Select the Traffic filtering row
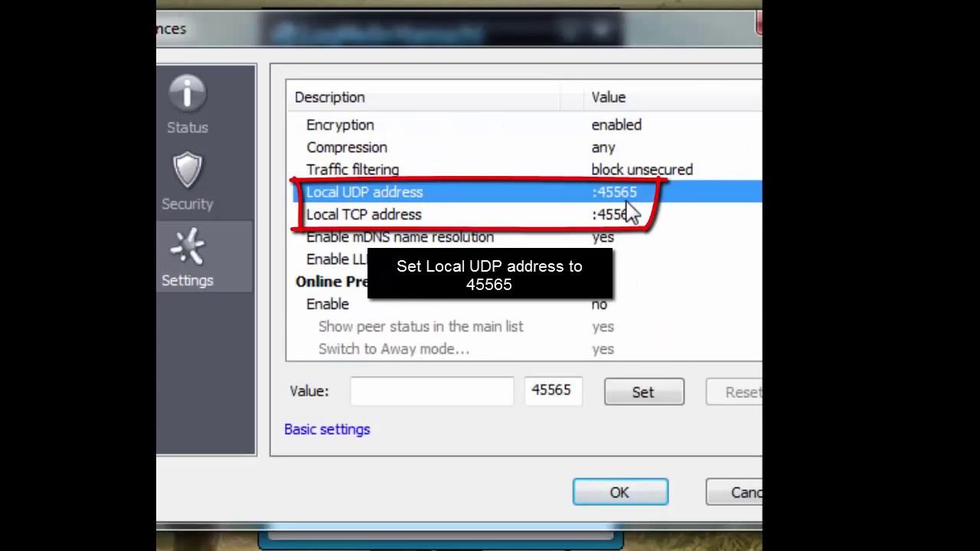 (524, 169)
